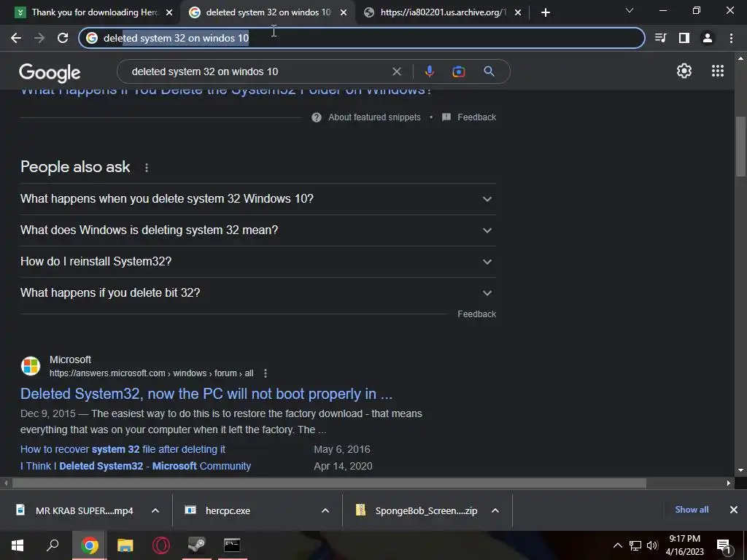Open File Explorer from taskbar
The height and width of the screenshot is (560, 747).
[x=125, y=545]
